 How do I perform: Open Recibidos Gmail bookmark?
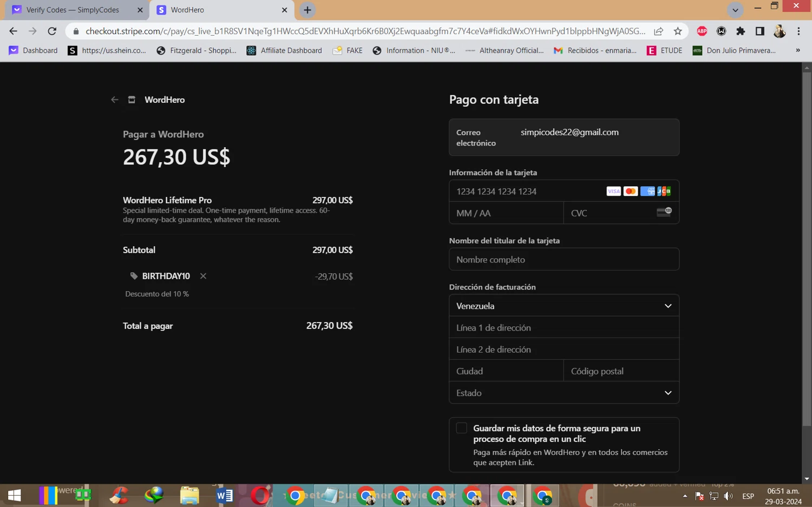(x=594, y=50)
